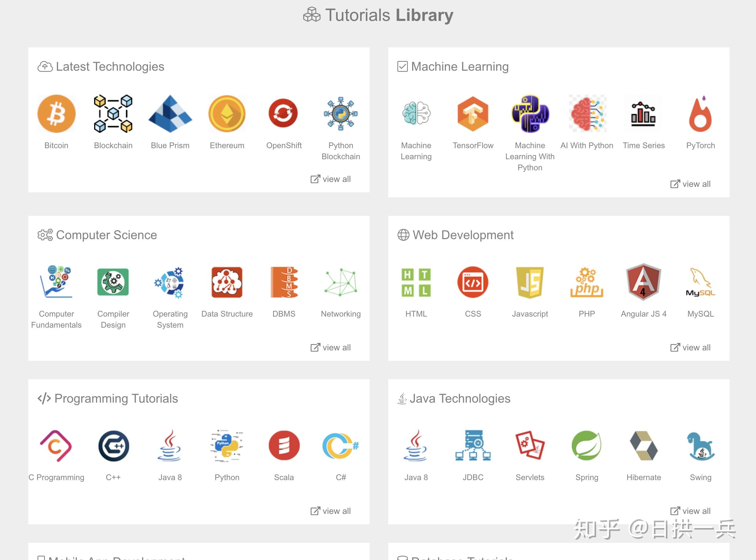Click the Servlets text label
756x560 pixels.
coord(530,477)
